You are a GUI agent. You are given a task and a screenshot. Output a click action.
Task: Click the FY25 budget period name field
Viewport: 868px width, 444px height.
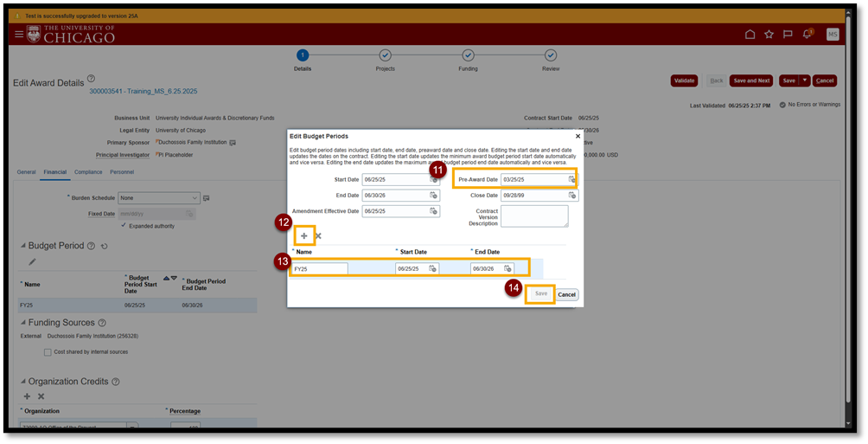(320, 269)
